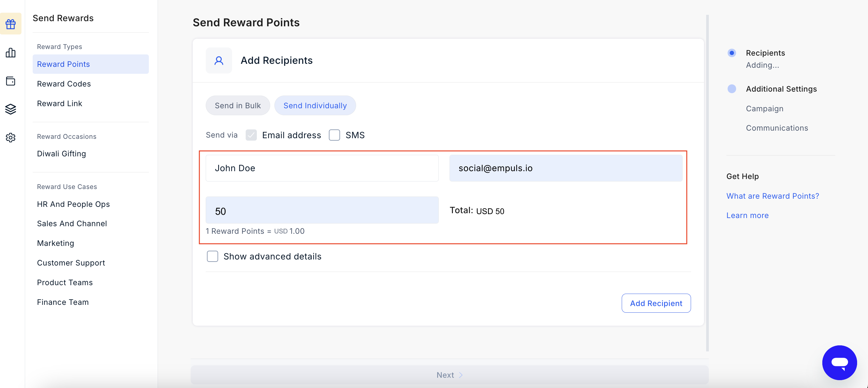
Task: Click the John Doe name field
Action: pyautogui.click(x=322, y=168)
